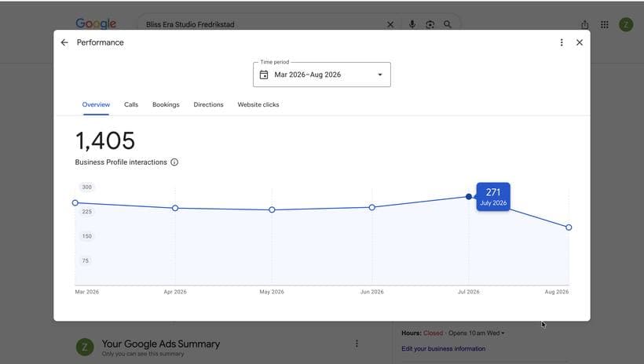Click the Jul 2026 x-axis label
The width and height of the screenshot is (644, 364).
point(469,292)
